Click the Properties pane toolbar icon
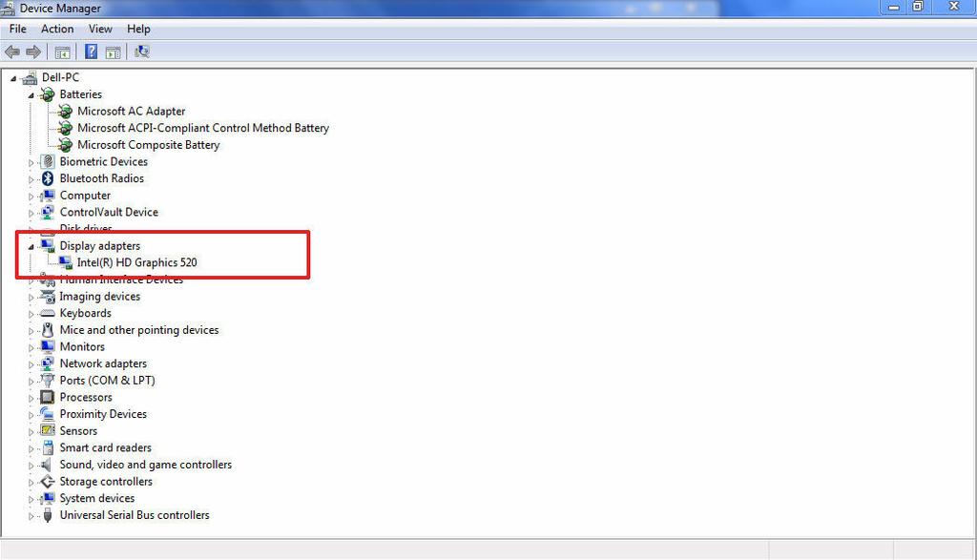The height and width of the screenshot is (560, 977). click(x=113, y=52)
